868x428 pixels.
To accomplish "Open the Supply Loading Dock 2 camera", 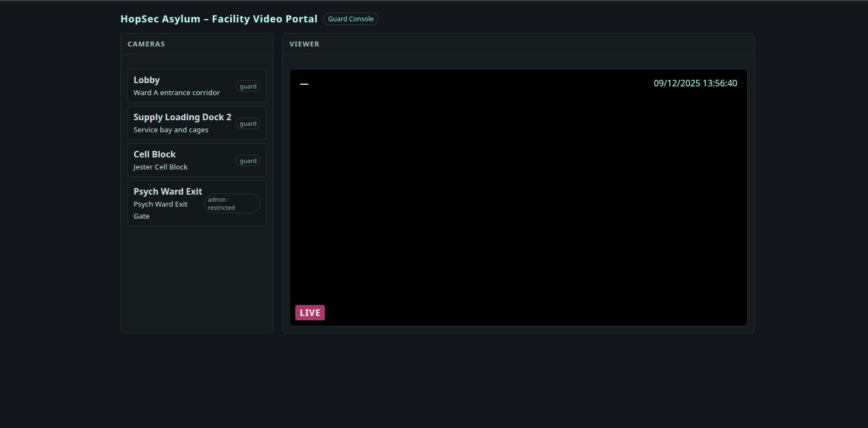I will coord(182,117).
